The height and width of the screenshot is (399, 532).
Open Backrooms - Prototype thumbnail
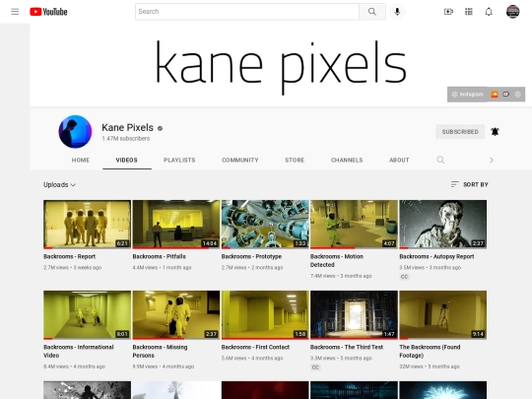(x=265, y=225)
